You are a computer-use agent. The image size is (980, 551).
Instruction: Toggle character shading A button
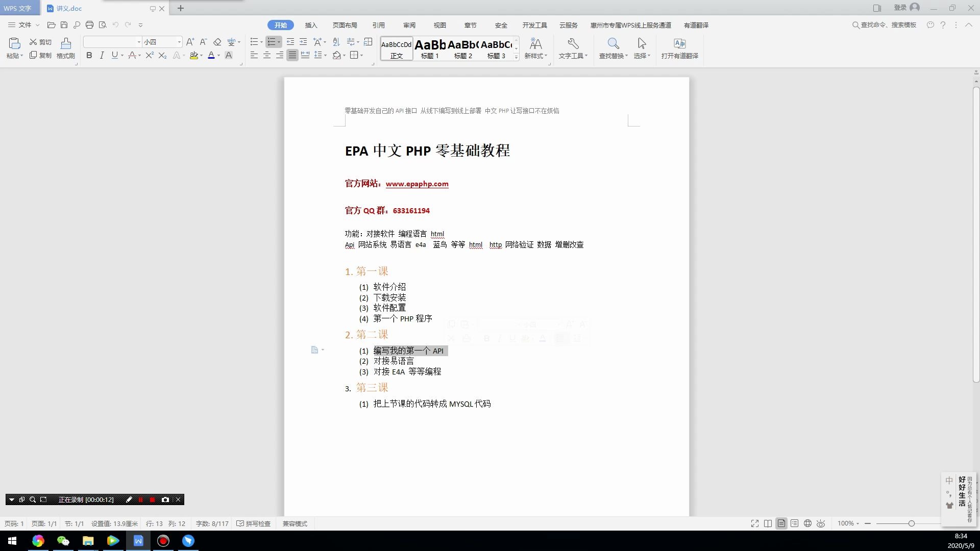tap(229, 55)
